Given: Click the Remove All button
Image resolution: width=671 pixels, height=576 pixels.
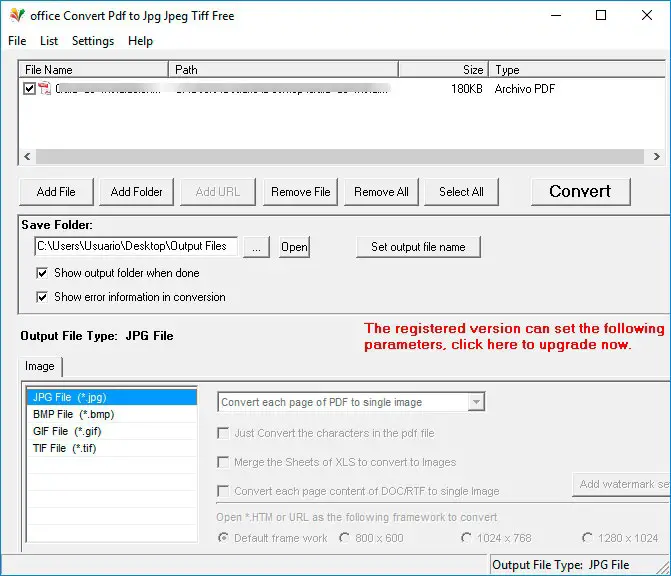Looking at the screenshot, I should (381, 192).
